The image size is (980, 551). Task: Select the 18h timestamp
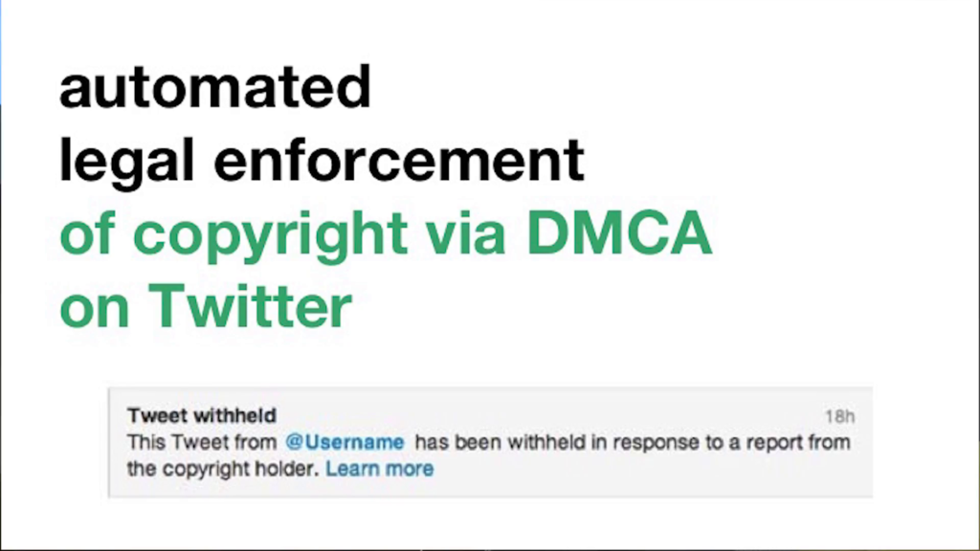pos(839,416)
